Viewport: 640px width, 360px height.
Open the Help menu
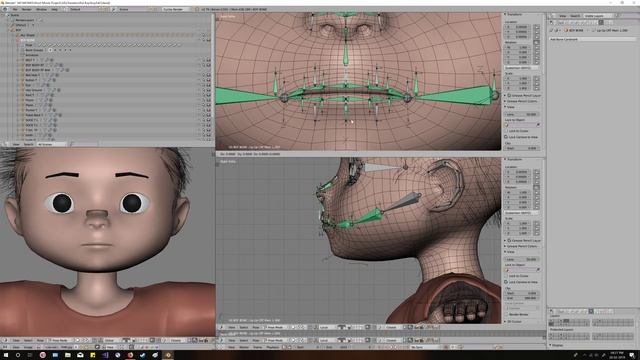54,9
